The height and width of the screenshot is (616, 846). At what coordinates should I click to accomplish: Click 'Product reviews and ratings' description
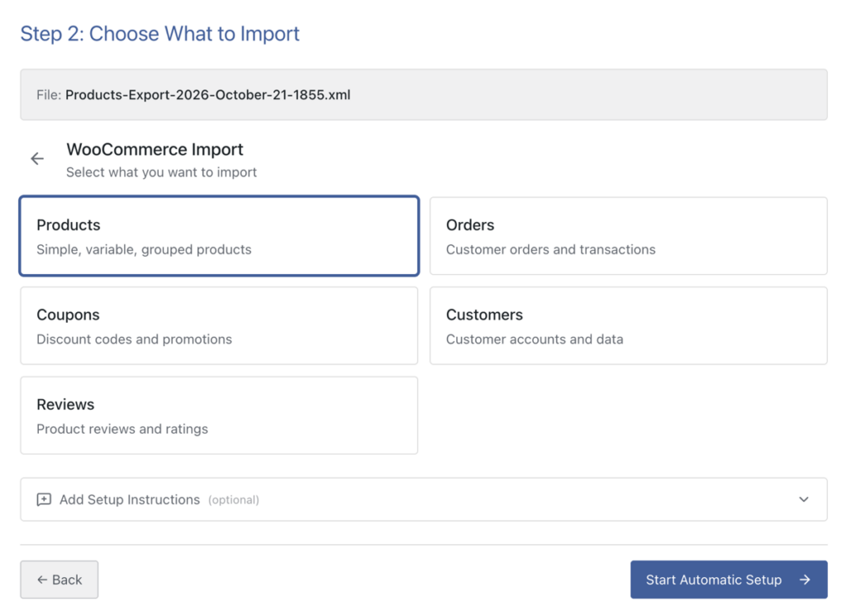[x=122, y=429]
